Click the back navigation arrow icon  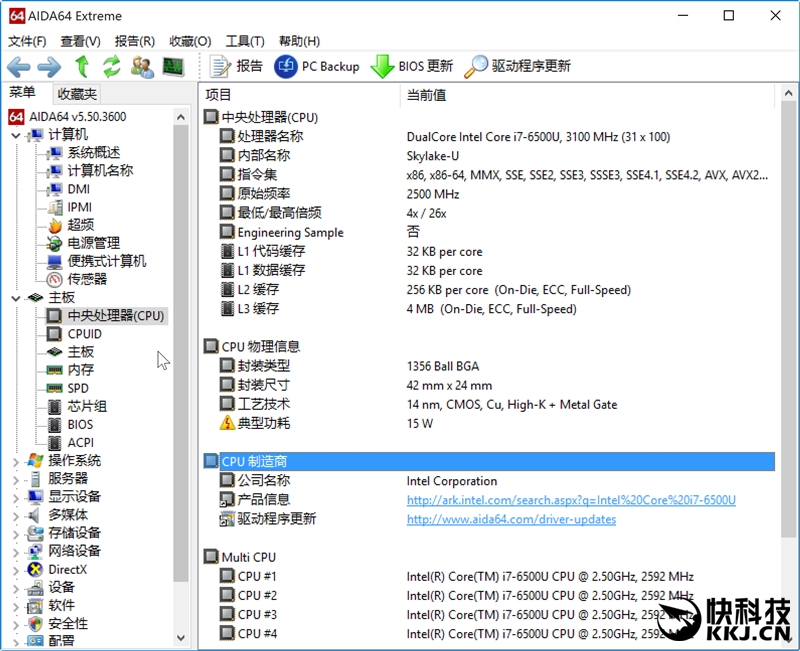click(19, 67)
